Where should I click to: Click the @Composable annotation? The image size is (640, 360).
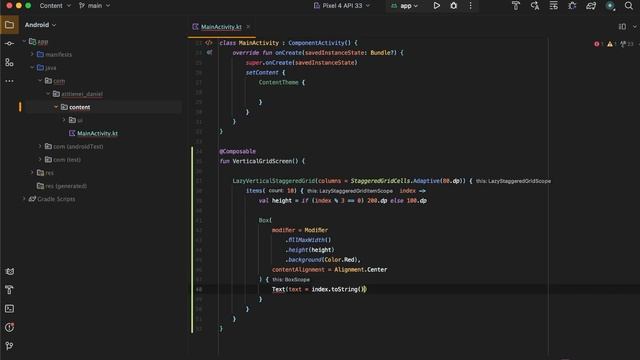238,151
